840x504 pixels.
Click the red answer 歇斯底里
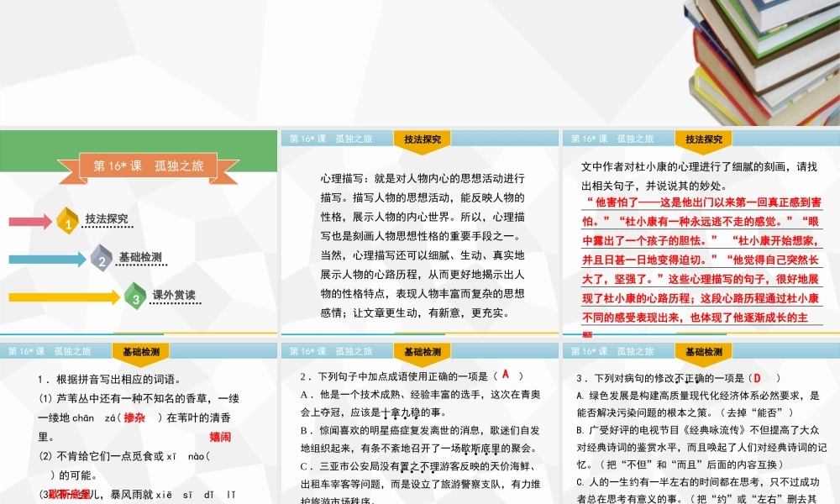[70, 494]
